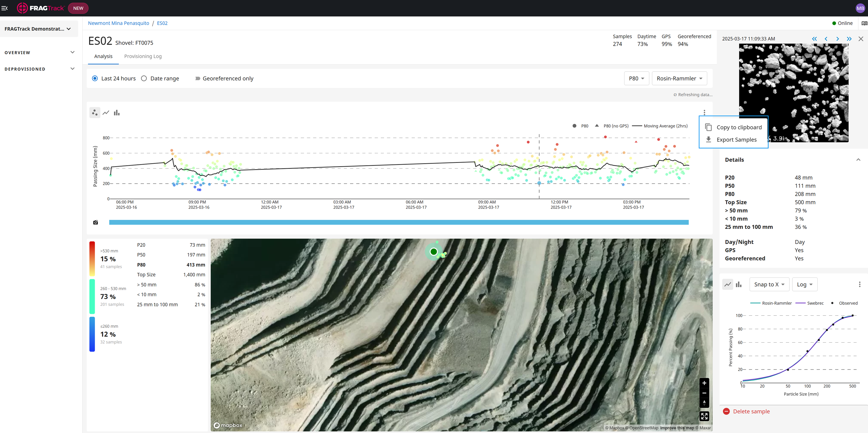Image resolution: width=868 pixels, height=433 pixels.
Task: Click the green 260 - 530 mm color band
Action: click(x=92, y=297)
